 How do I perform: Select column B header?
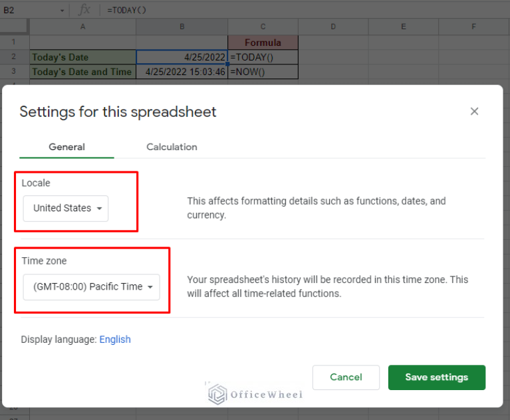click(182, 27)
